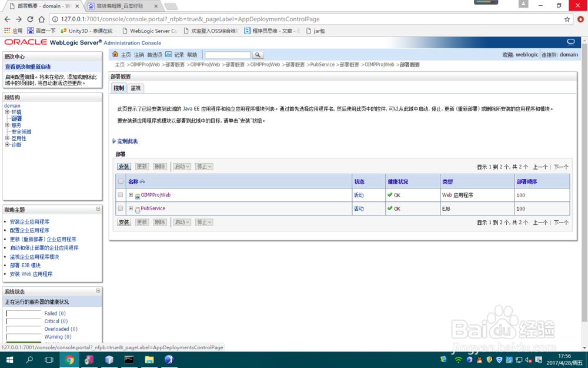The height and width of the screenshot is (368, 588).
Task: Select the 安全领域 tree item
Action: click(21, 132)
